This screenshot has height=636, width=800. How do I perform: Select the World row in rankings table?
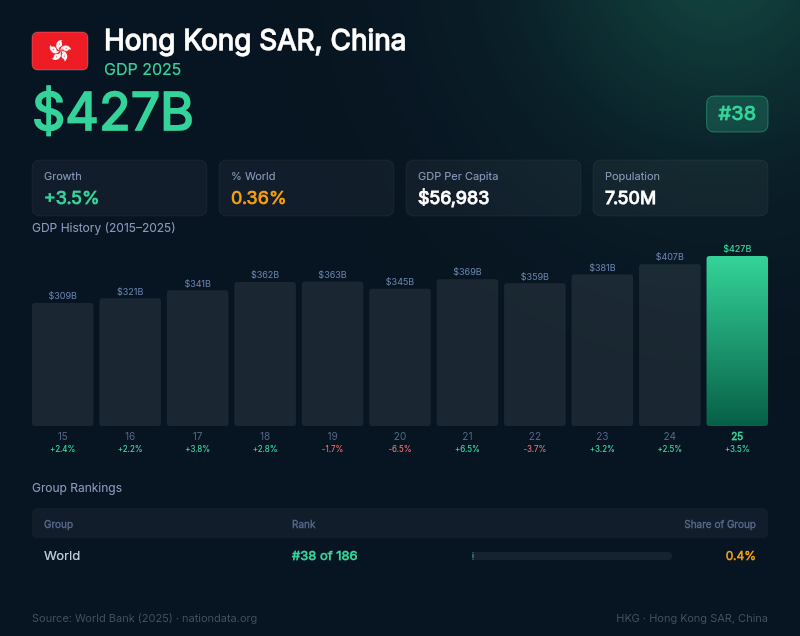(x=400, y=555)
